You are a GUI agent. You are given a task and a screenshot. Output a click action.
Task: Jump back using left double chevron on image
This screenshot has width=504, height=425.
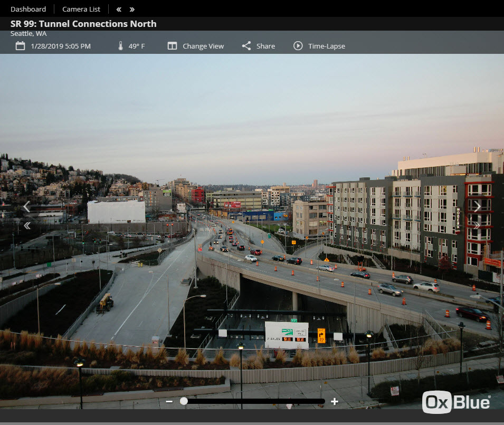coord(27,226)
